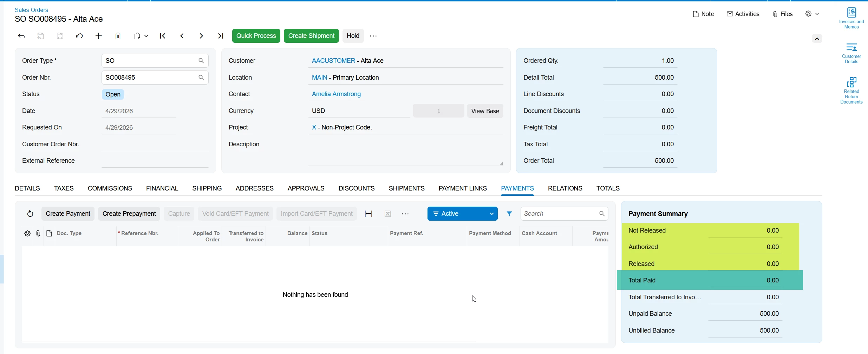The image size is (868, 354).
Task: Add a new record with plus icon
Action: click(99, 36)
